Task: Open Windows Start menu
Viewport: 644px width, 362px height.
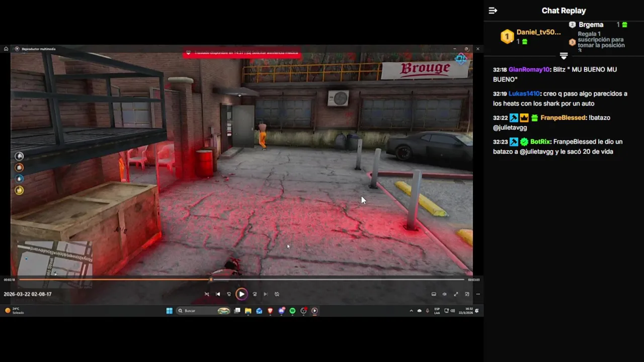Action: click(x=170, y=311)
